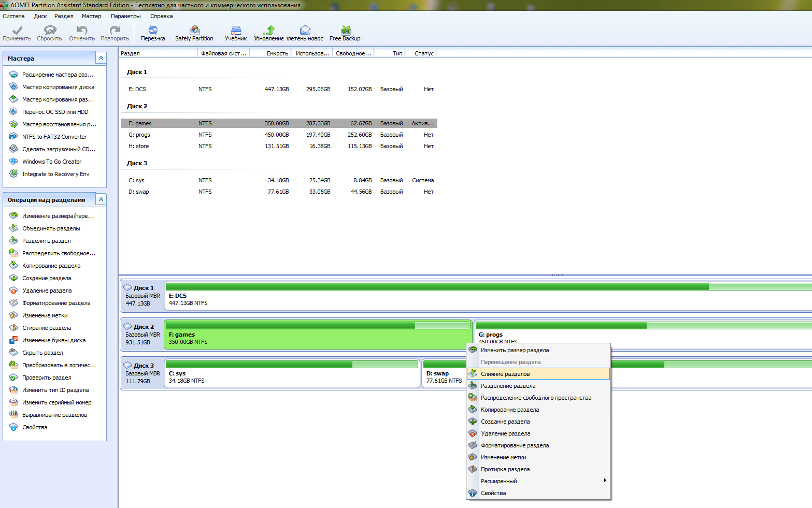Open the Параметры menu

tap(125, 16)
